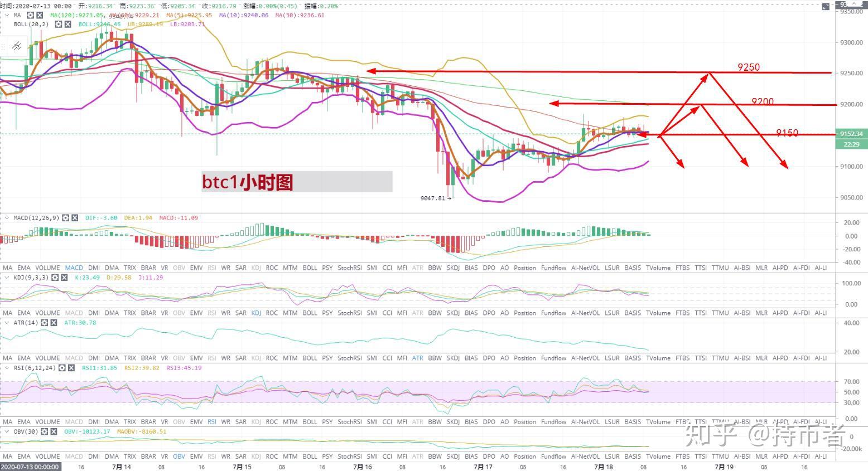Image resolution: width=868 pixels, height=471 pixels.
Task: Select FTBS tab under the KDJ panel
Action: coord(682,313)
